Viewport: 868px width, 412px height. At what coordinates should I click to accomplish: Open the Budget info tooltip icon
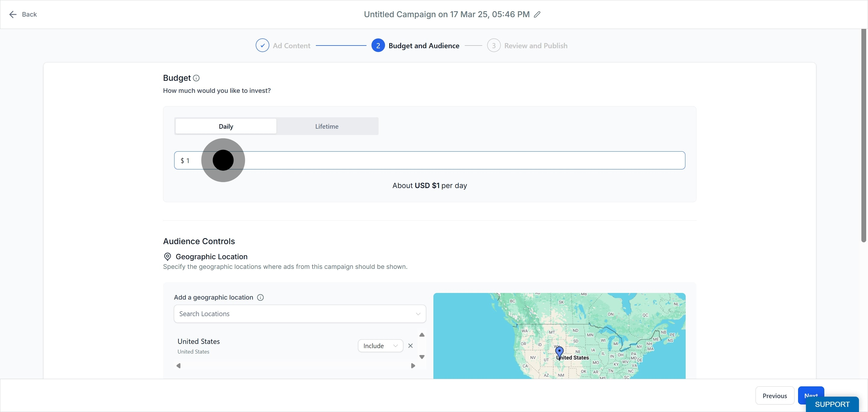point(196,78)
